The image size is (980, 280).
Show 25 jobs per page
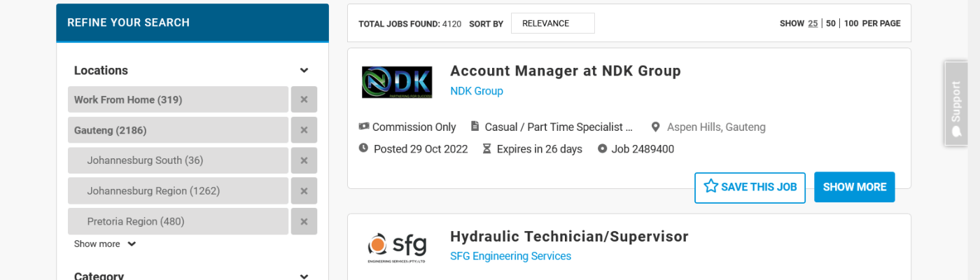coord(813,23)
